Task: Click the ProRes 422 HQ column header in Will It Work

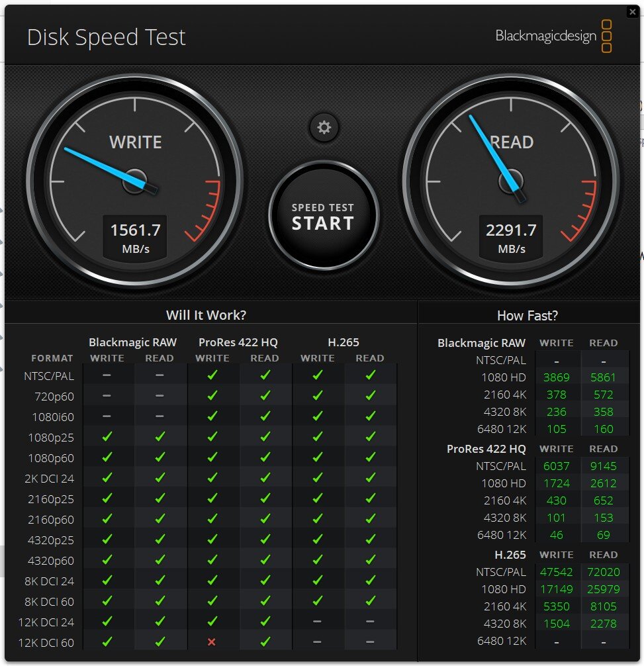Action: click(238, 342)
